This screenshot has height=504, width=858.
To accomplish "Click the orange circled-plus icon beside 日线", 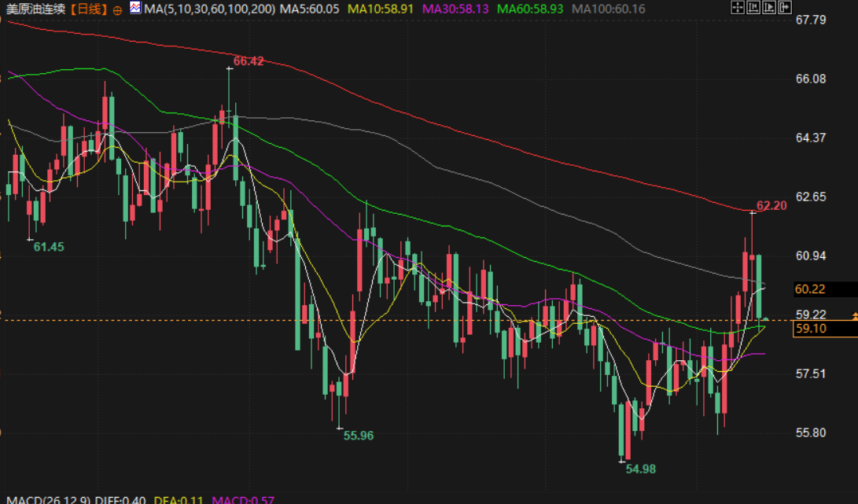I will click(117, 10).
